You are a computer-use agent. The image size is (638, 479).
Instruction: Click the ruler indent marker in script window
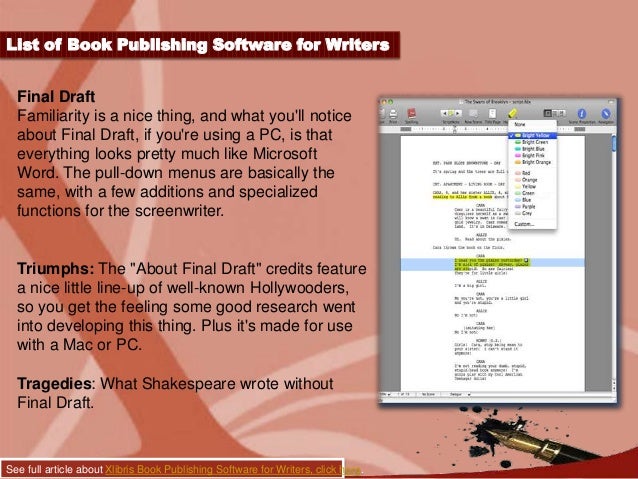[454, 129]
